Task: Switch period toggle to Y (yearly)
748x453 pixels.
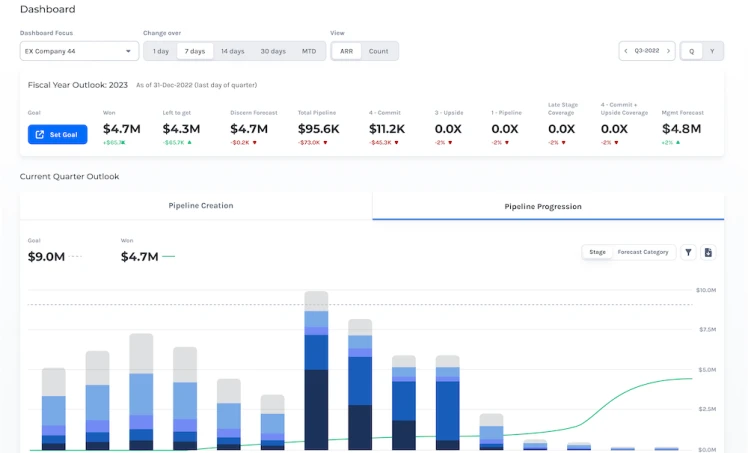Action: tap(712, 51)
